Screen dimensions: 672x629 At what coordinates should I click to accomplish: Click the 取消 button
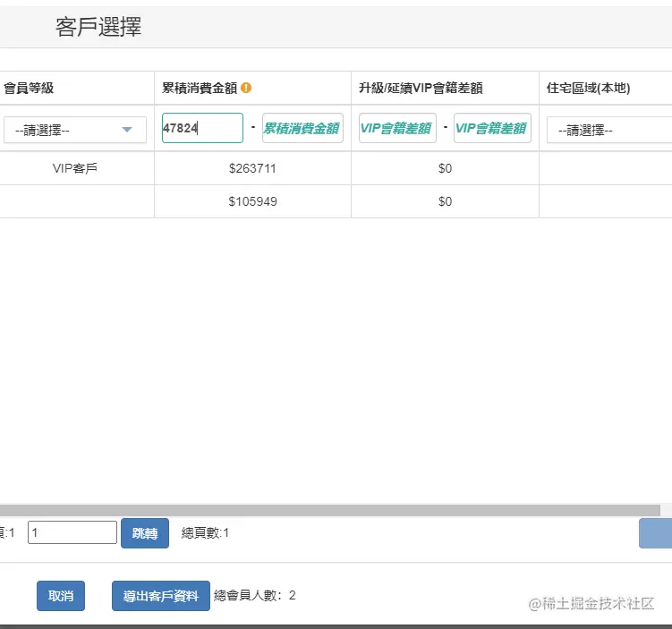pyautogui.click(x=61, y=596)
